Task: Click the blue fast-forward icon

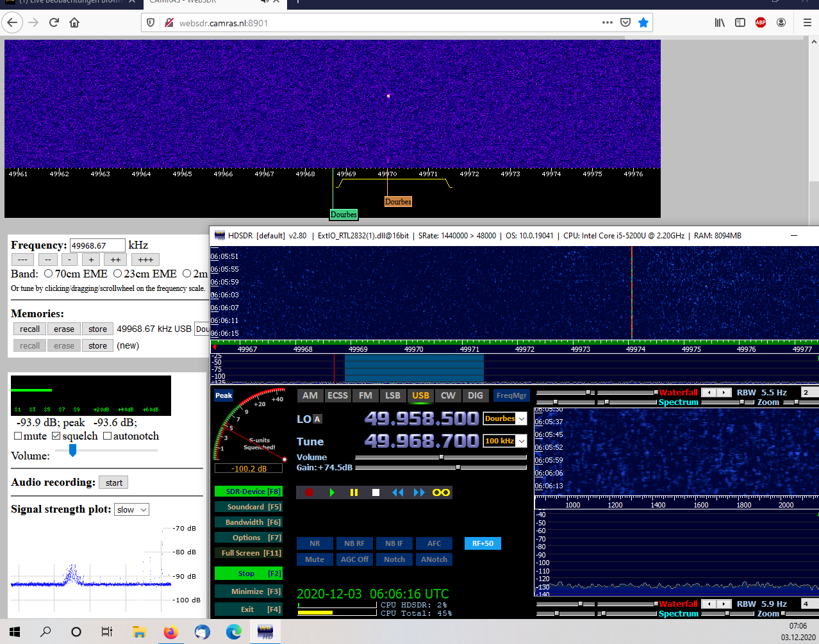Action: 419,492
